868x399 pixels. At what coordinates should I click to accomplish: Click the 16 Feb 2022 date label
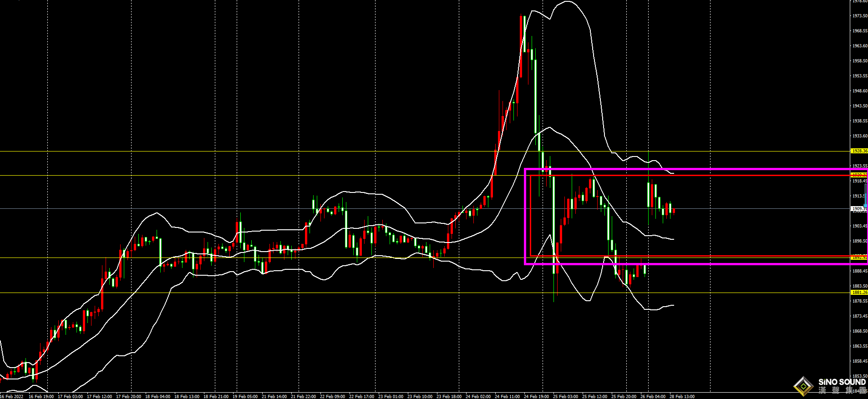[12, 396]
